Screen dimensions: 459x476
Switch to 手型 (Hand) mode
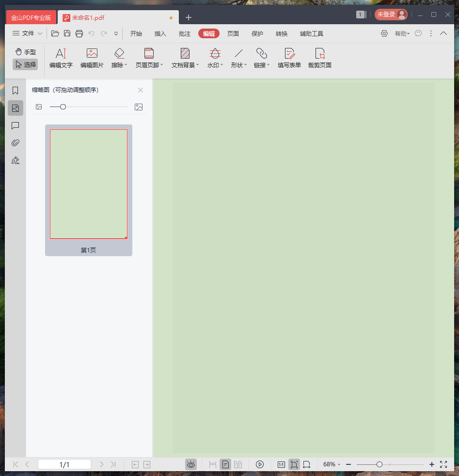point(25,52)
